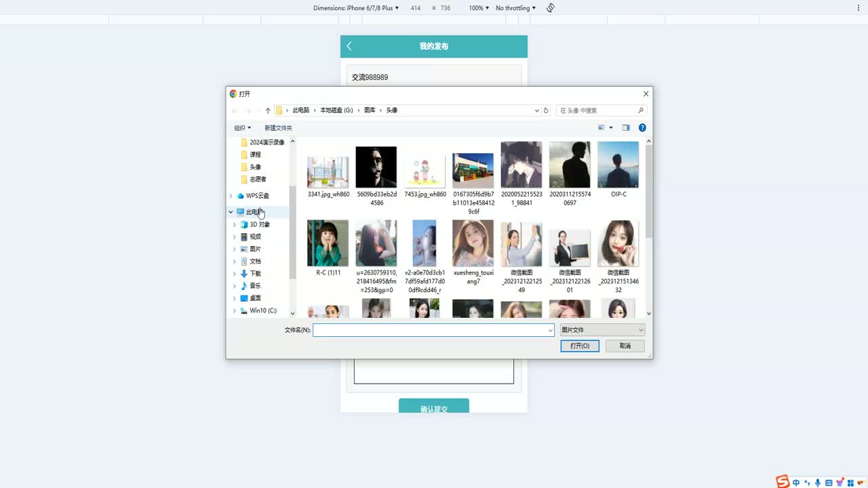This screenshot has height=488, width=868.
Task: Open the file dialog help icon
Action: coord(642,127)
